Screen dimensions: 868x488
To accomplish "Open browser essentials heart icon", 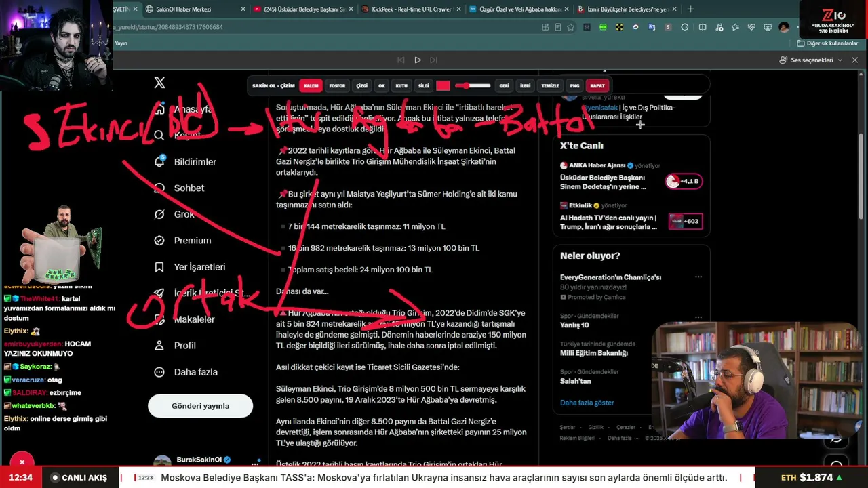I will coord(751,27).
